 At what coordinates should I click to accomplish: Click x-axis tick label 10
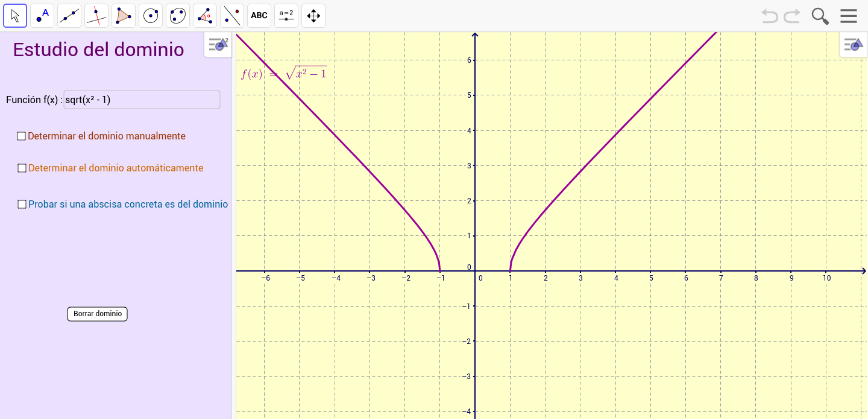(827, 278)
